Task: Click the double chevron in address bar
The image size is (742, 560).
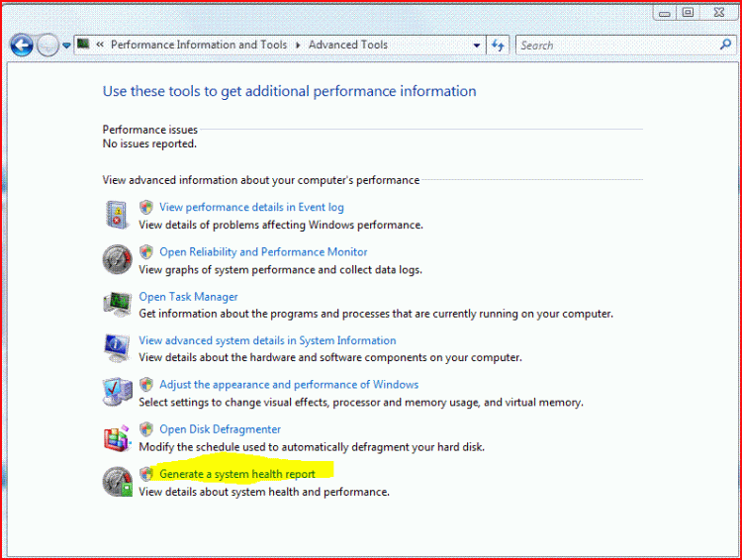Action: pos(100,45)
